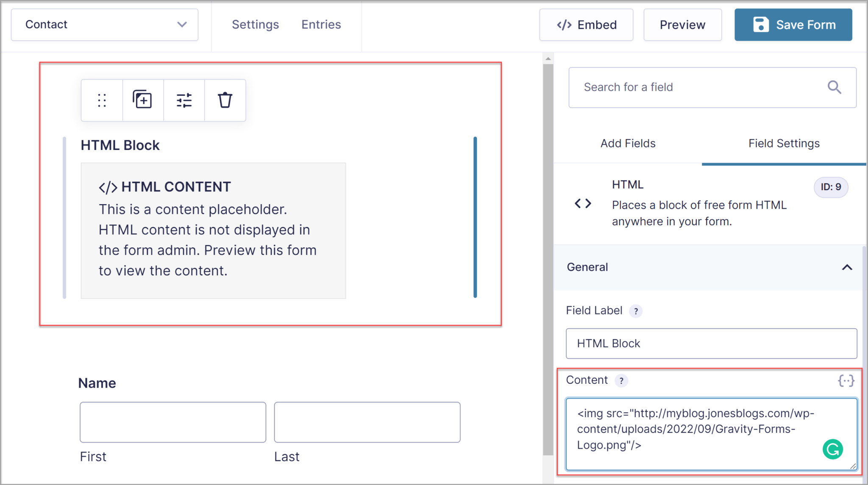The width and height of the screenshot is (868, 485).
Task: Open the HTML Block field settings icon
Action: click(x=184, y=100)
